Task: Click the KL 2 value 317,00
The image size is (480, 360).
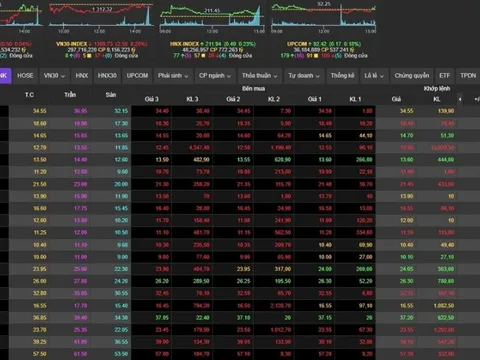Action: point(283,269)
